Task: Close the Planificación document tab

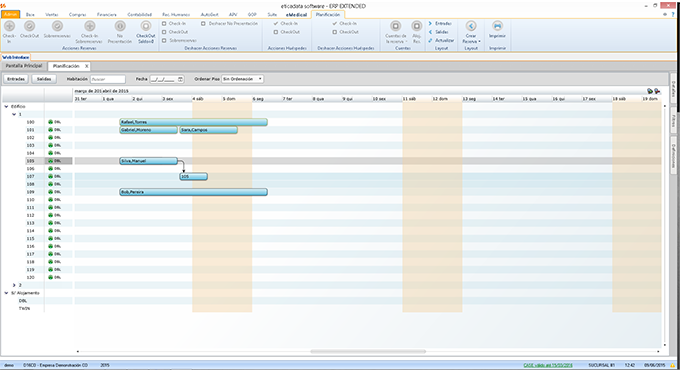Action: pyautogui.click(x=87, y=66)
